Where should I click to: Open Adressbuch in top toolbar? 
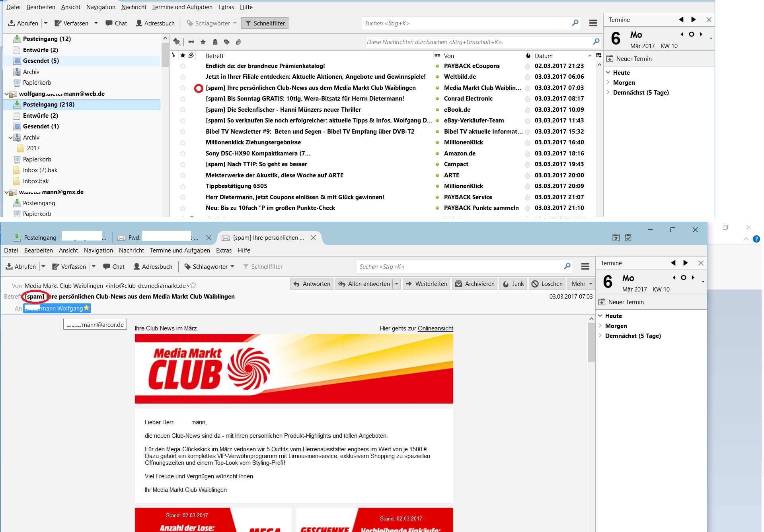pos(155,23)
